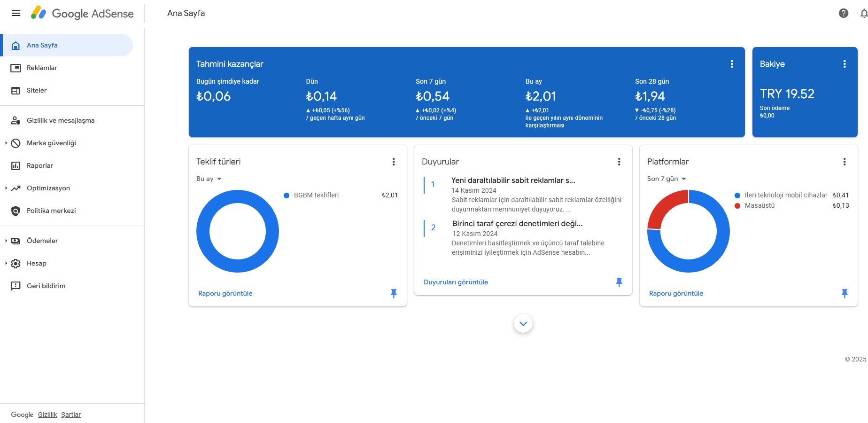Click the 14 Kasım 2024 date
The width and height of the screenshot is (868, 423).
(474, 190)
